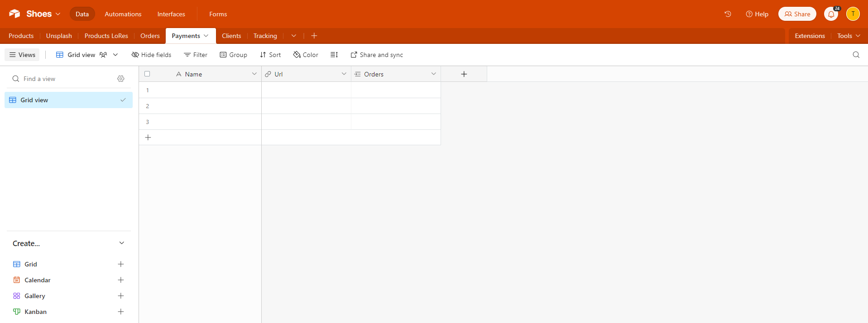
Task: Click the search magnifier icon at right
Action: (x=856, y=55)
